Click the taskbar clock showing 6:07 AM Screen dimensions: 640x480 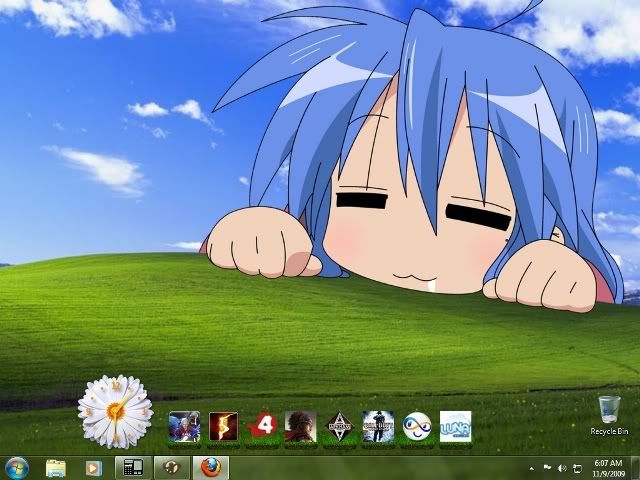[607, 467]
